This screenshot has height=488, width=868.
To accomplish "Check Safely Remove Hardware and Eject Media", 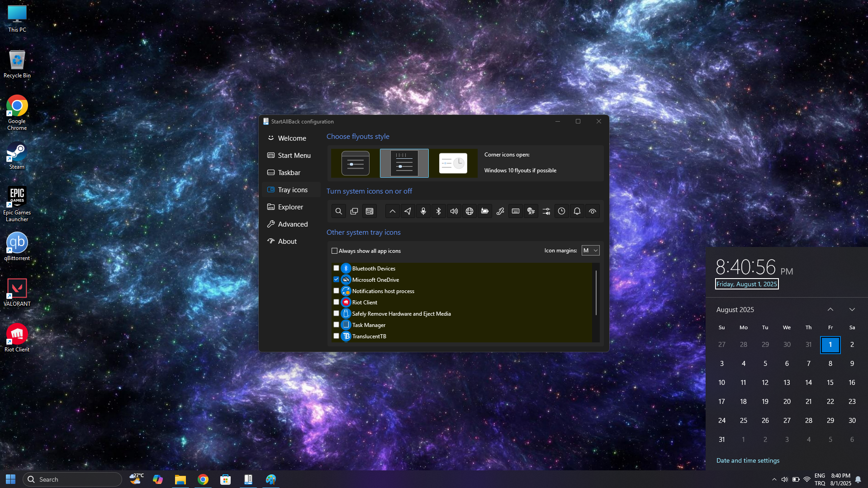I will (x=336, y=313).
